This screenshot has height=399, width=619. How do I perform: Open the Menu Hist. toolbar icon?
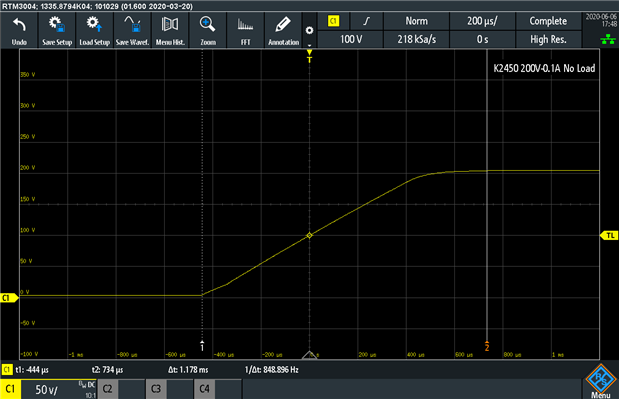point(170,30)
